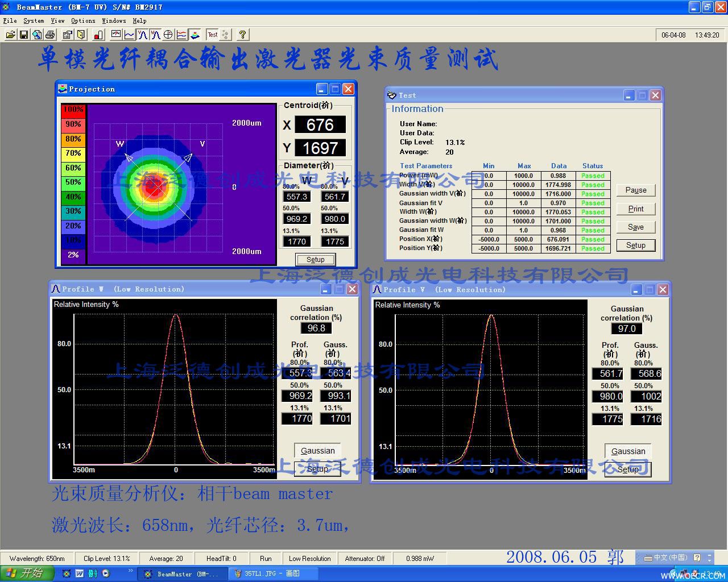The width and height of the screenshot is (728, 582).
Task: Open the System menu
Action: coord(34,20)
